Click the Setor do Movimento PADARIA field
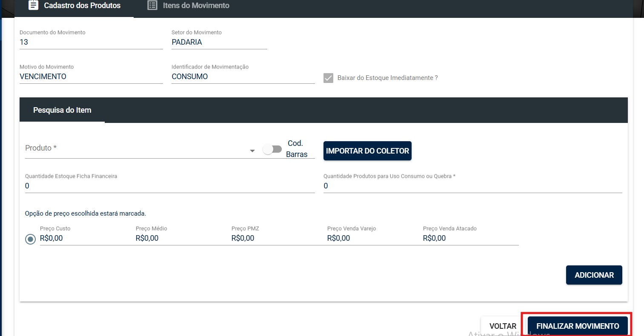 (219, 42)
